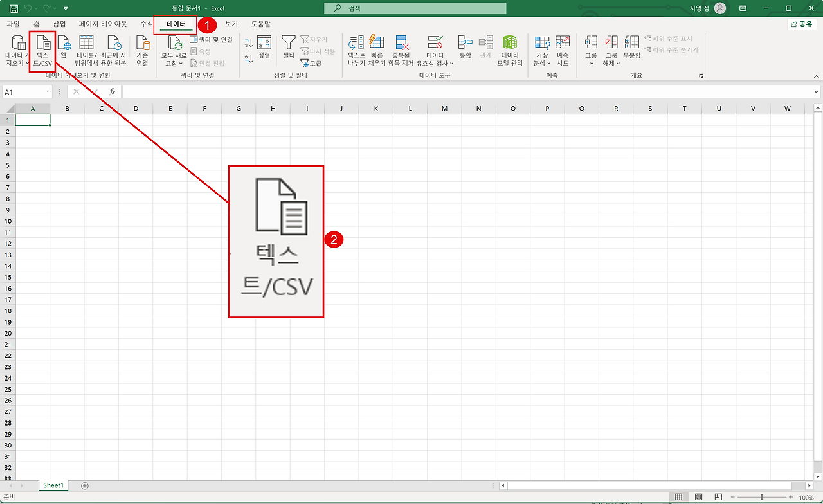Open ribbon display options icon in title bar

[743, 8]
